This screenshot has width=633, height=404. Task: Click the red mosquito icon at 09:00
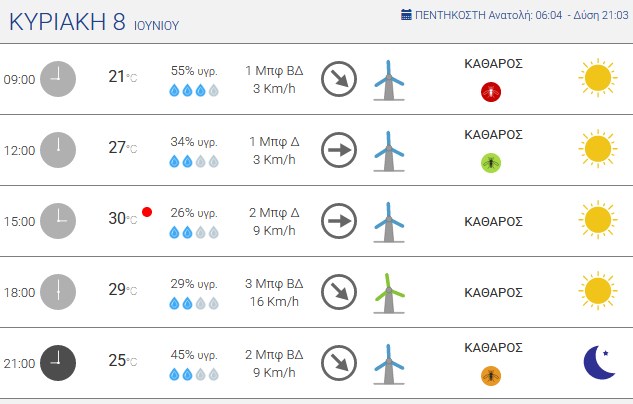(x=491, y=92)
